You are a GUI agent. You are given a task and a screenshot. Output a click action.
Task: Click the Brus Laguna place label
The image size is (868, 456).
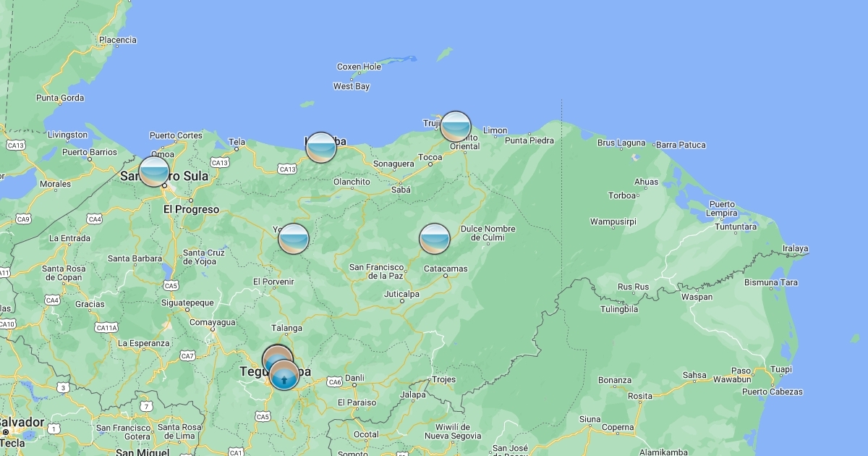621,143
